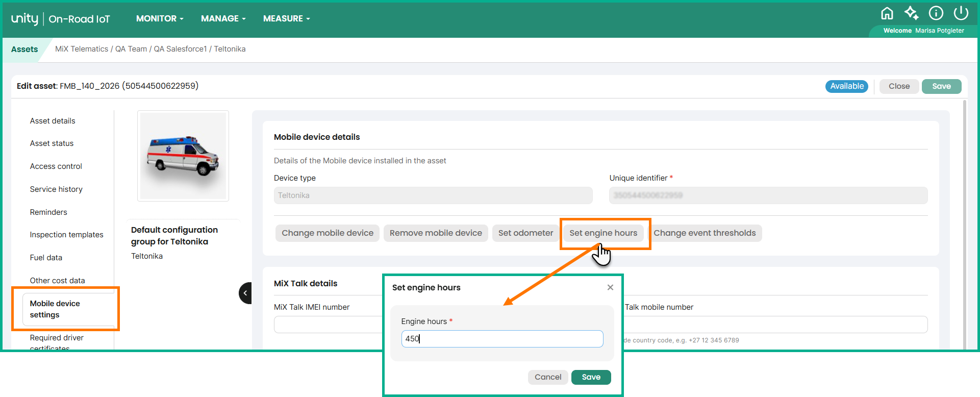Open the MEASURE dropdown menu

286,18
